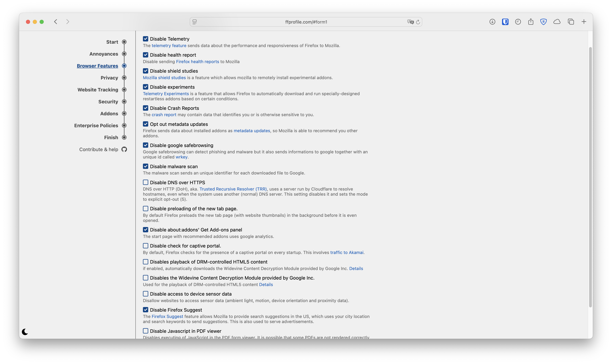Open the Share icon in toolbar
Screen dimensions: 612x364
[531, 22]
